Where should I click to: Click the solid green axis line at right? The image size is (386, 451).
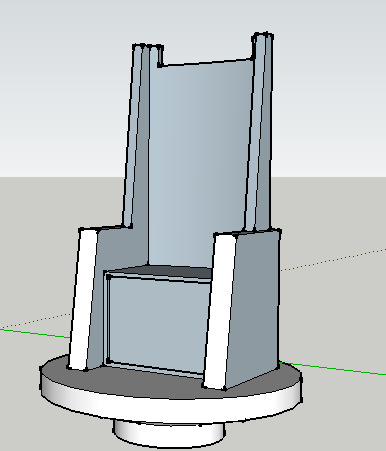(333, 369)
